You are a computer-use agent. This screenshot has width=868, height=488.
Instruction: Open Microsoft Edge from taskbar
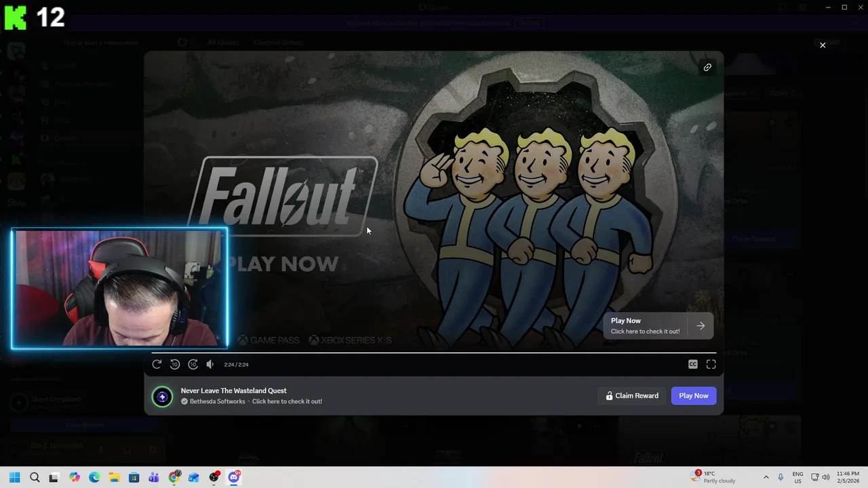(x=94, y=477)
